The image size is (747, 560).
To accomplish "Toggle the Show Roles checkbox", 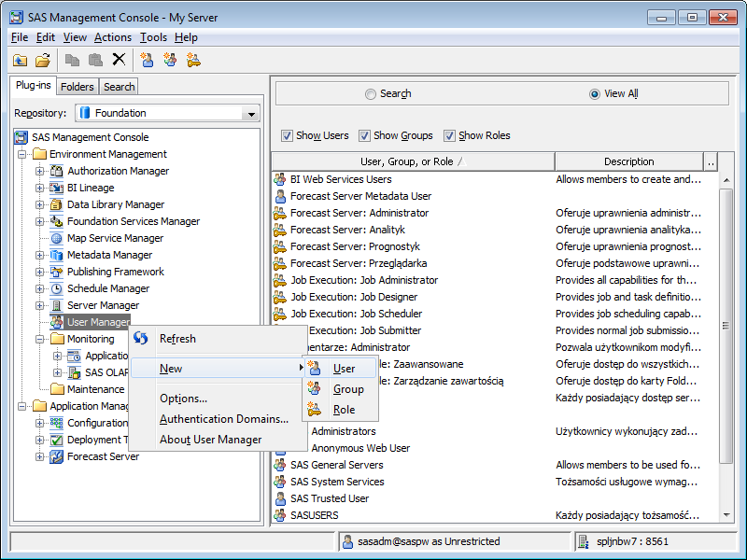I will (x=449, y=135).
